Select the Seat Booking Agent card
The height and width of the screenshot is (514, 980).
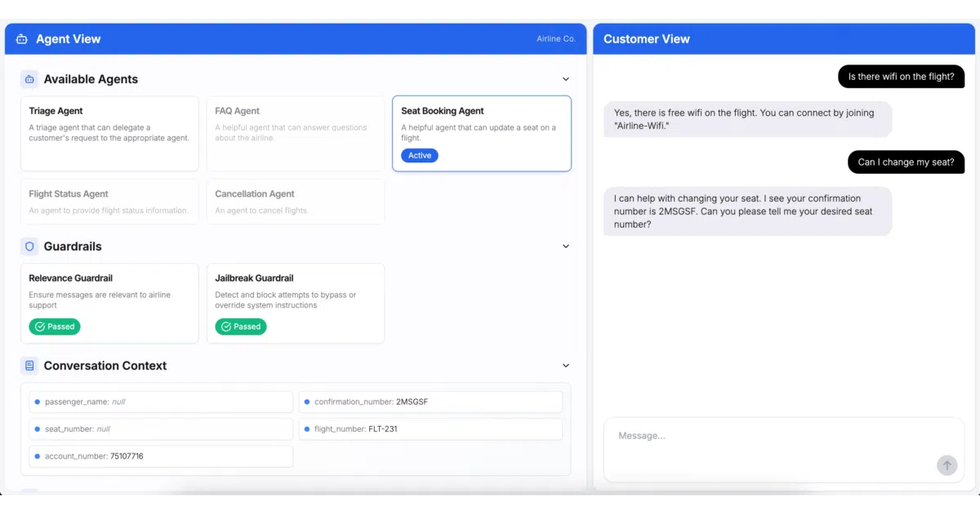click(482, 134)
